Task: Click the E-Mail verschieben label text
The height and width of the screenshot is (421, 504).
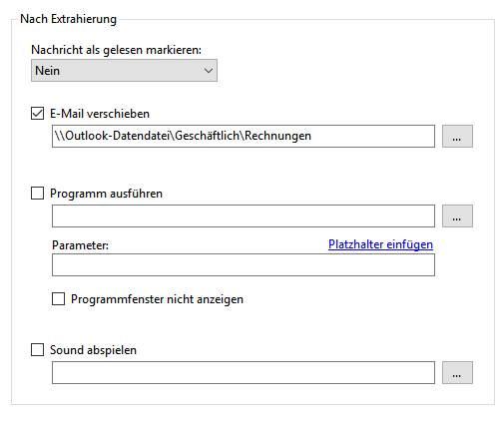Action: click(100, 114)
